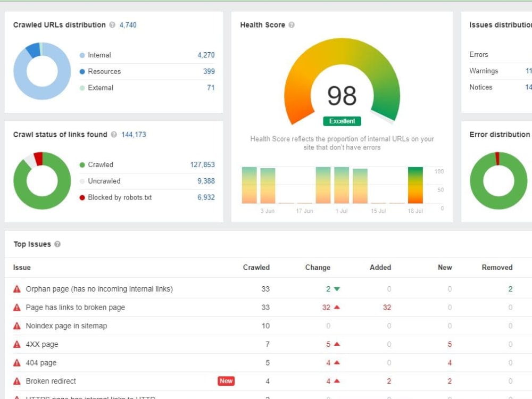Viewport: 532px width, 399px height.
Task: Click Warnings row in Issues distribution
Action: 501,71
